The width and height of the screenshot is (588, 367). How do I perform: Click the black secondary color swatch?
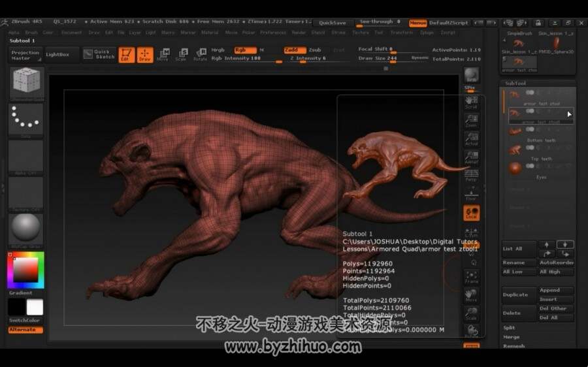click(x=16, y=307)
